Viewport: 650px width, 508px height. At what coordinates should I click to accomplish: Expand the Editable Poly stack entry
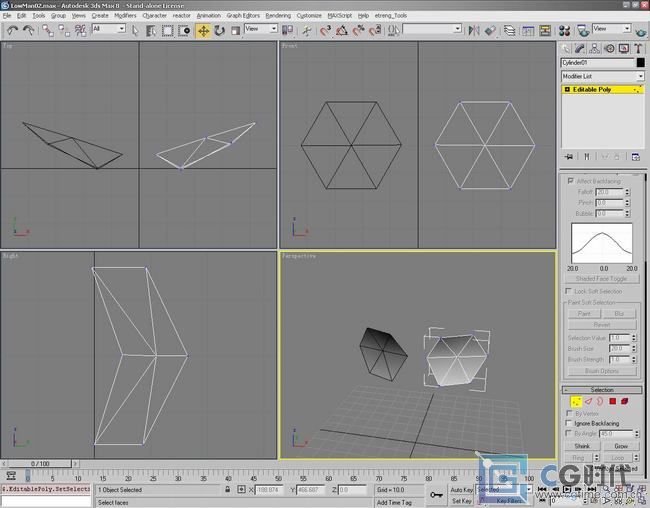coord(568,90)
